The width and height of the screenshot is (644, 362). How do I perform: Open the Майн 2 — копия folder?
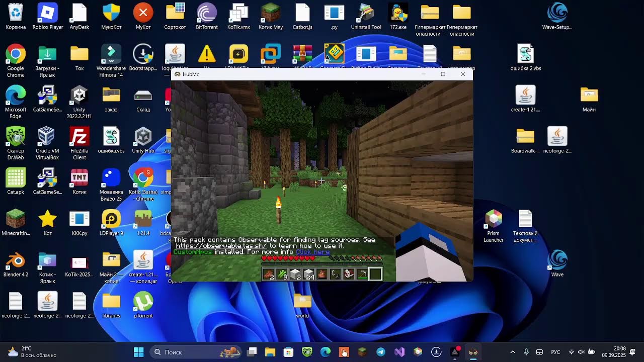click(111, 267)
